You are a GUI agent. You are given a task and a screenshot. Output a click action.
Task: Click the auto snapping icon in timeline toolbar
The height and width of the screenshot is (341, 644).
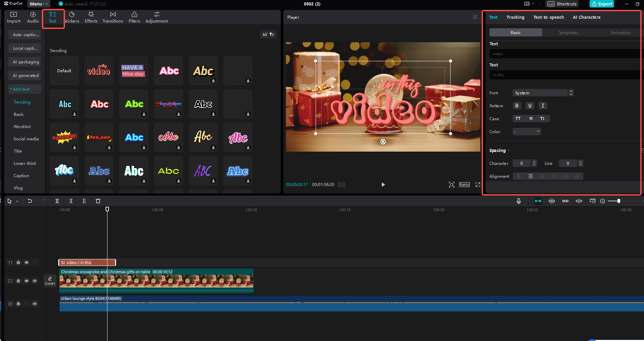(x=552, y=201)
